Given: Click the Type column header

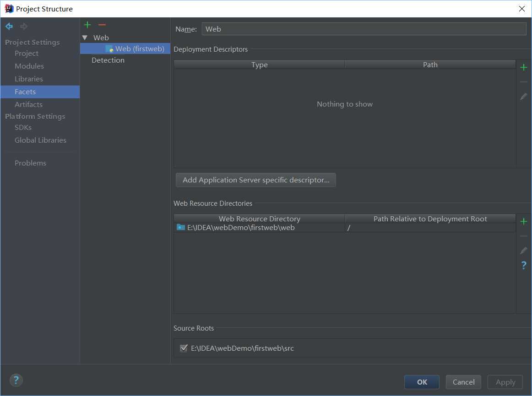Looking at the screenshot, I should (x=260, y=64).
